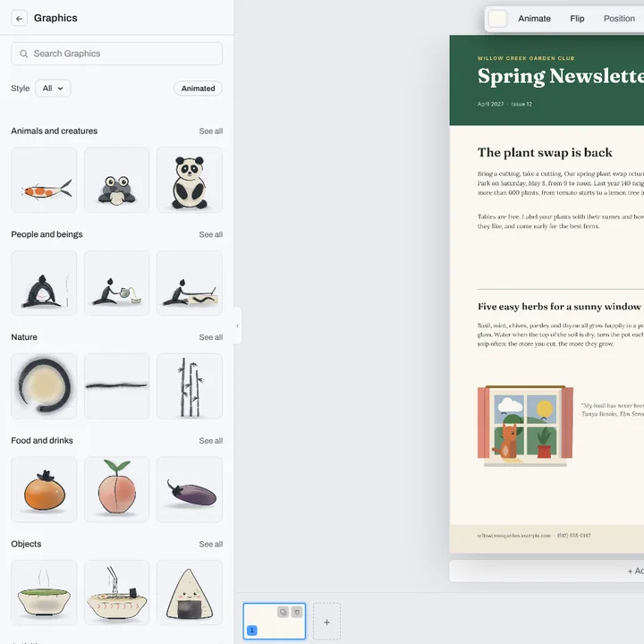Delete page 1 with the trash icon
Screen dimensions: 644x644
[x=297, y=612]
